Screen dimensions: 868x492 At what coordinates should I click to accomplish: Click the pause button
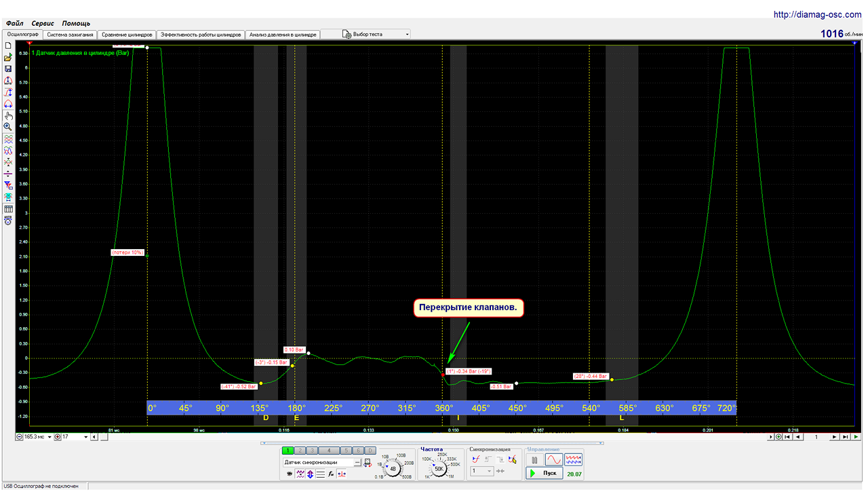click(534, 460)
